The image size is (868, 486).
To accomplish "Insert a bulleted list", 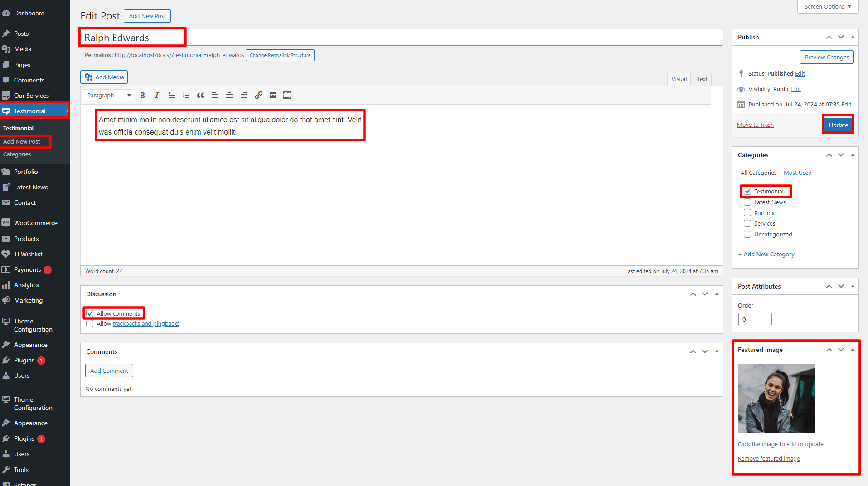I will (171, 95).
